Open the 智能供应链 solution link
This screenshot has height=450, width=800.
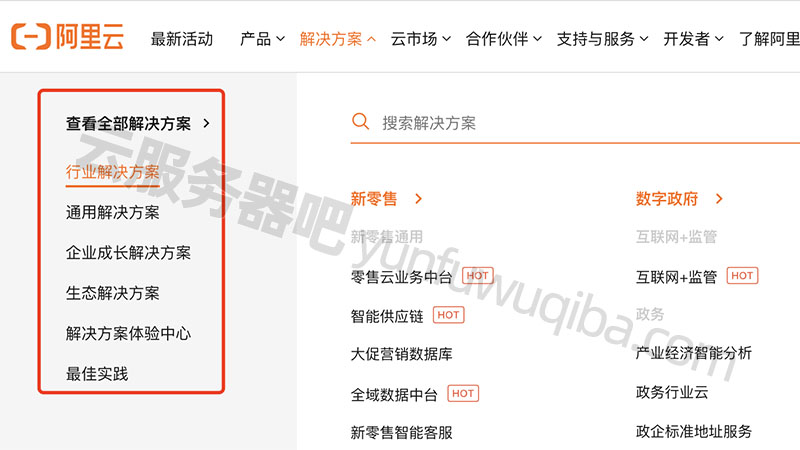pyautogui.click(x=387, y=316)
